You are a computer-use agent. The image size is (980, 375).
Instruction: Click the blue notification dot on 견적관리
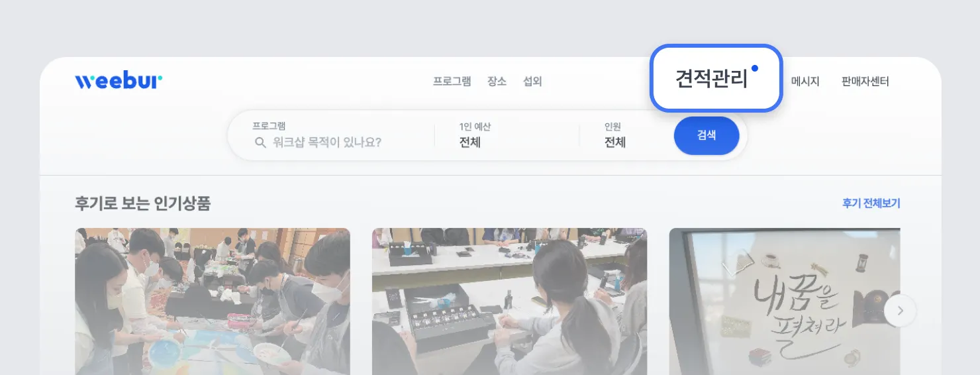[x=755, y=68]
